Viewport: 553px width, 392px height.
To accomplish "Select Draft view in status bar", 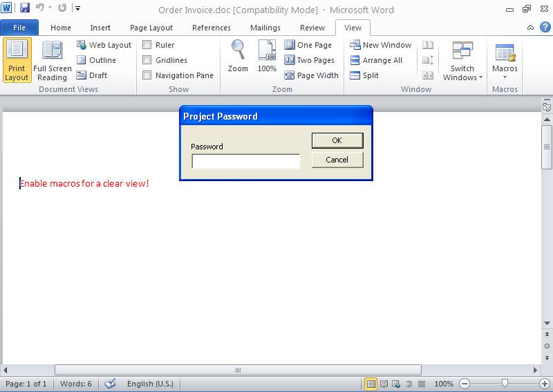I will (x=422, y=384).
